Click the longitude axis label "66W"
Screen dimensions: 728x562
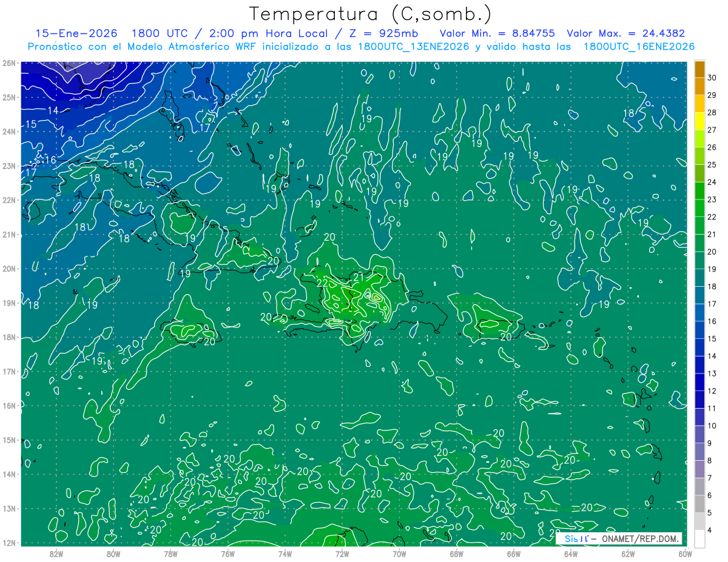pos(513,554)
